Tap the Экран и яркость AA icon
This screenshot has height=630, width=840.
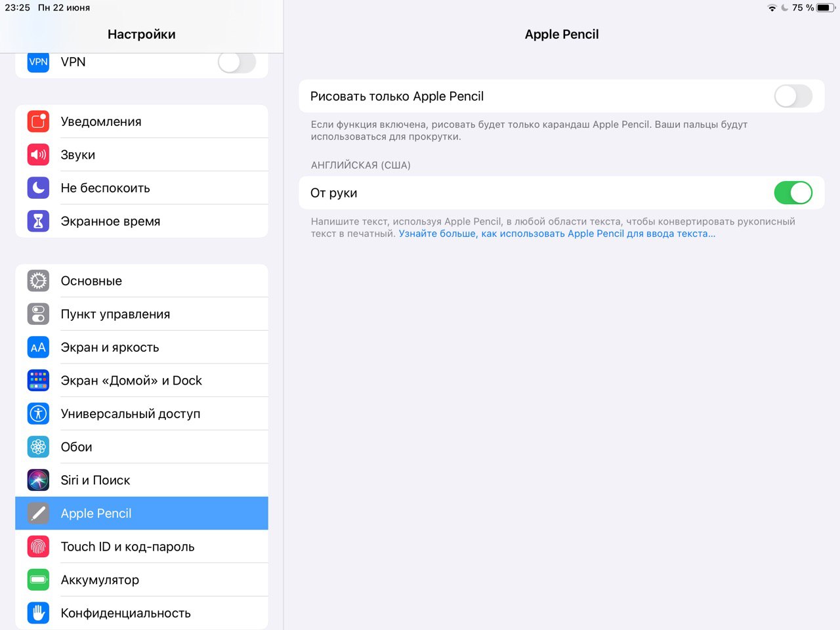pyautogui.click(x=38, y=347)
